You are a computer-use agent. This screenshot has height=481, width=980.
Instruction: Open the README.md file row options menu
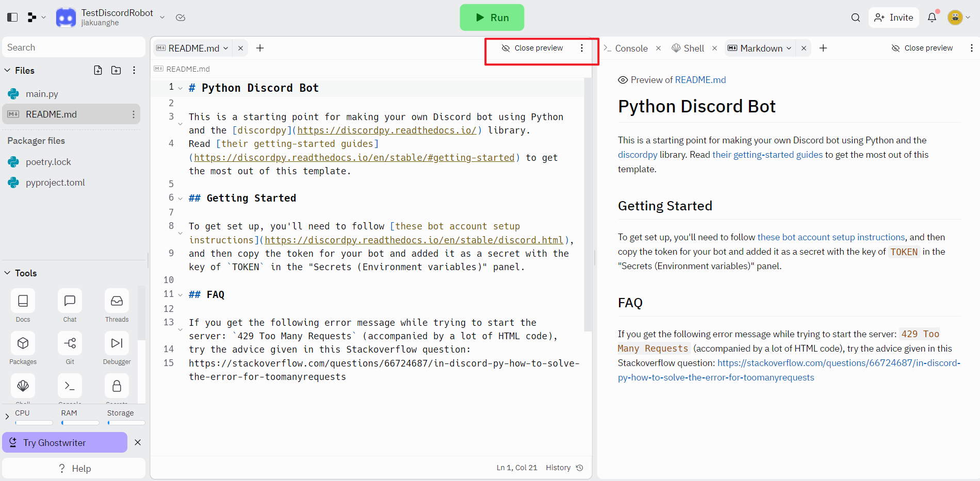134,114
